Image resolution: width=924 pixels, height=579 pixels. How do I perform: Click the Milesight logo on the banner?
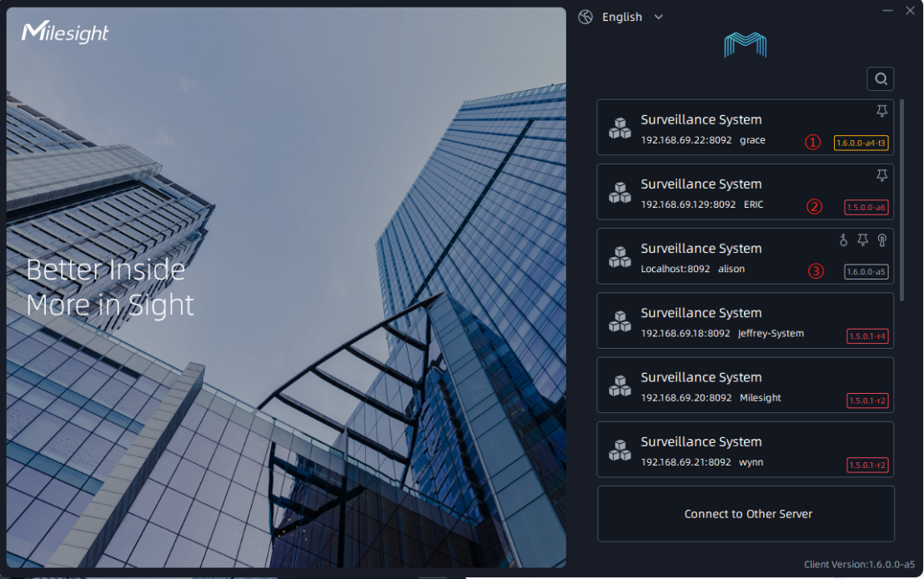pos(65,33)
